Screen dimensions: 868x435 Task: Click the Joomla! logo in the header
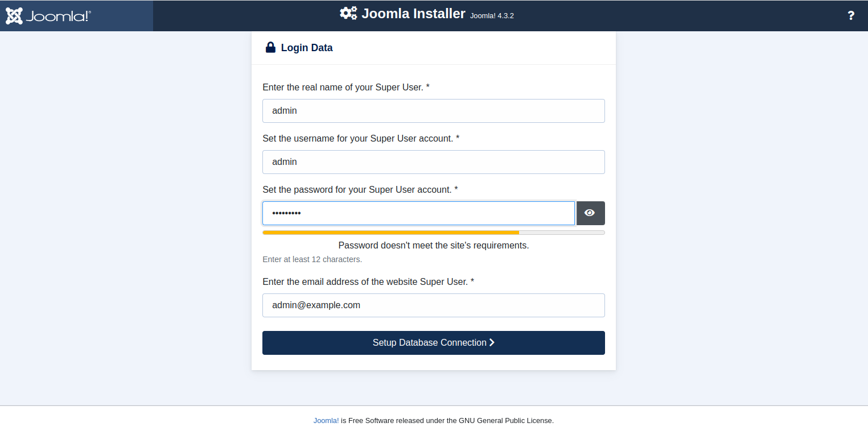pos(48,16)
